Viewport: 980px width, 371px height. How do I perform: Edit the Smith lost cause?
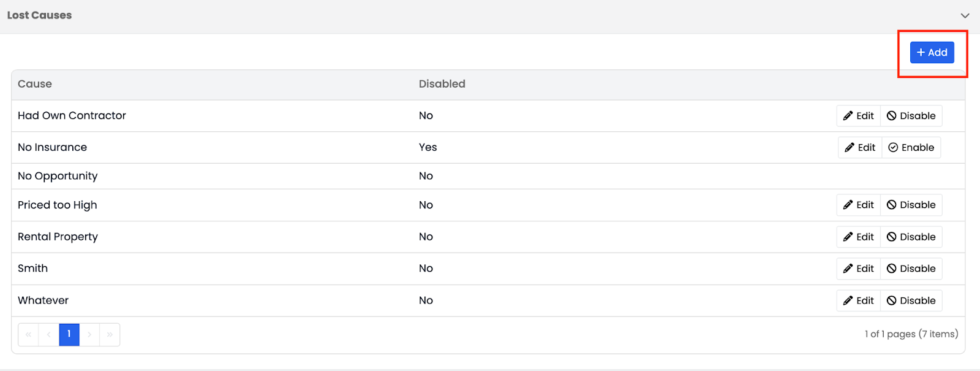pyautogui.click(x=858, y=269)
